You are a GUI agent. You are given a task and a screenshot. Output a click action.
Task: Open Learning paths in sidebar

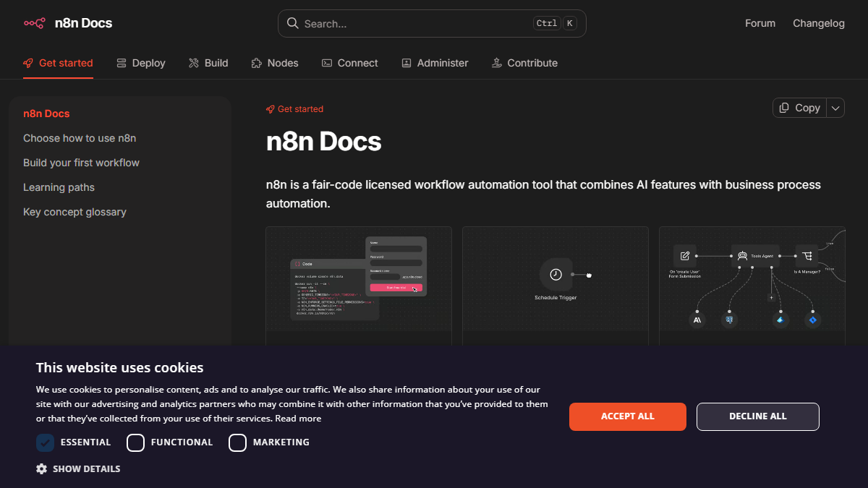click(x=59, y=187)
